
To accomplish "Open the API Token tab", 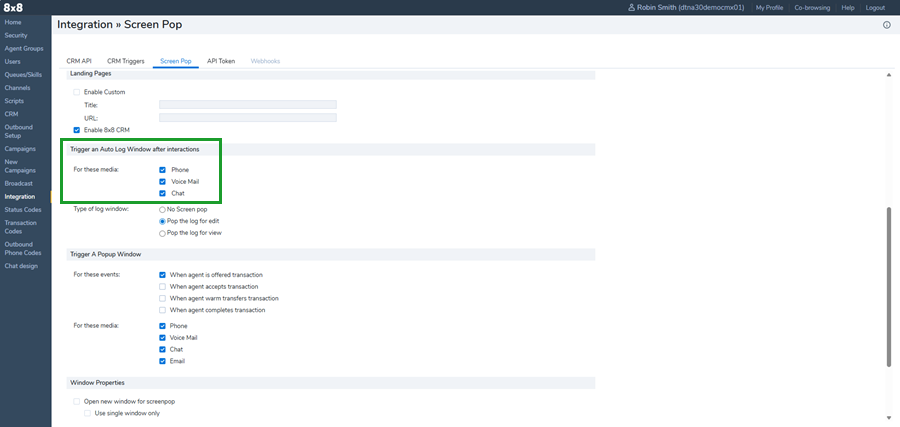I will tap(220, 61).
